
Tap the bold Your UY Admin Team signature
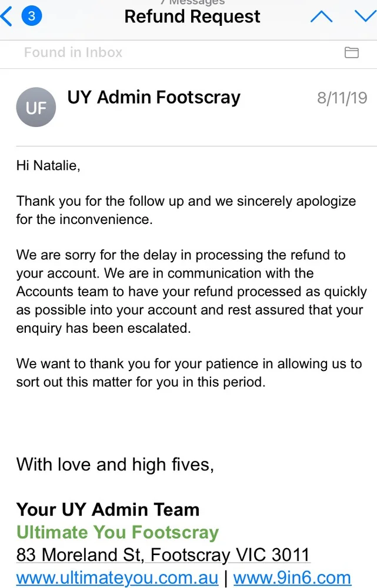[x=108, y=509]
